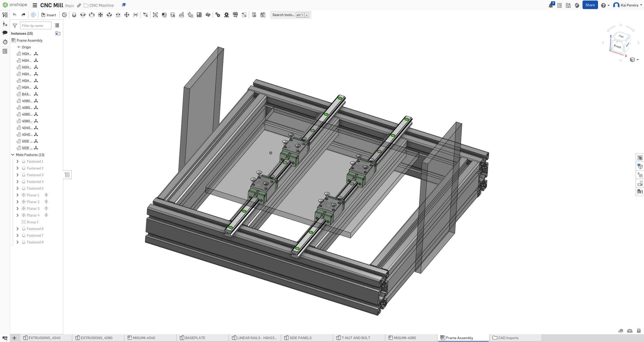The image size is (644, 342).
Task: Expand the Planar 1 mate
Action: (x=17, y=195)
